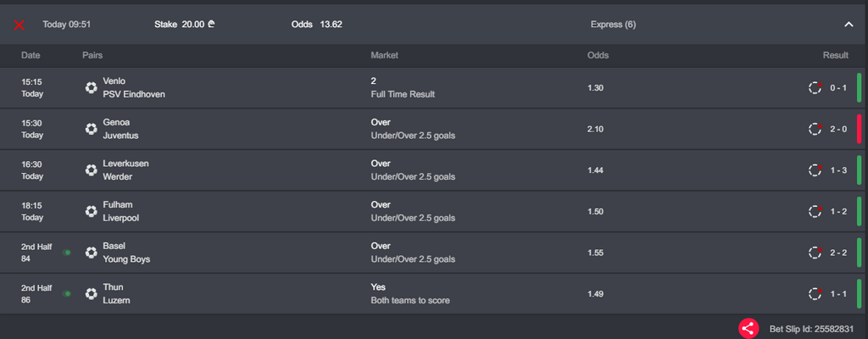Click live indicator on Basel match
Screen dimensions: 868x339
pyautogui.click(x=67, y=253)
